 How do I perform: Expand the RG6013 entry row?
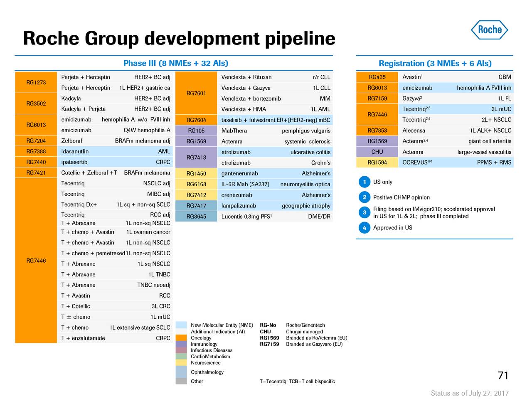tap(35, 125)
